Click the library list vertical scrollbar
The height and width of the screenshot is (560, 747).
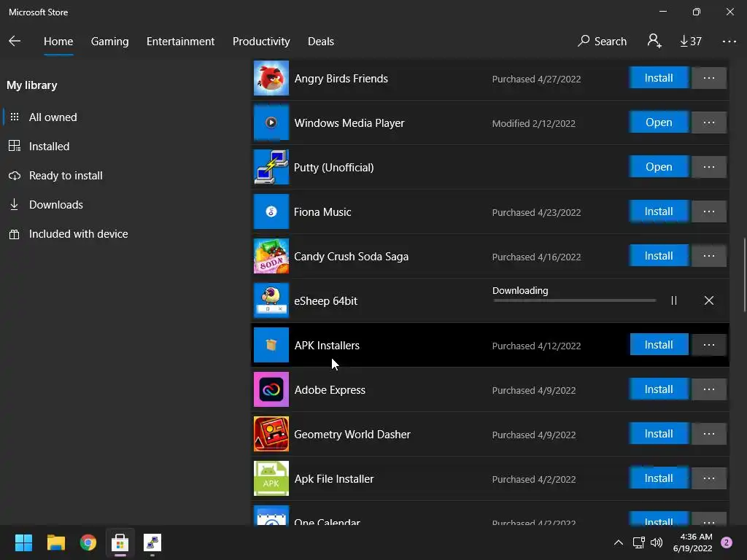(x=743, y=275)
